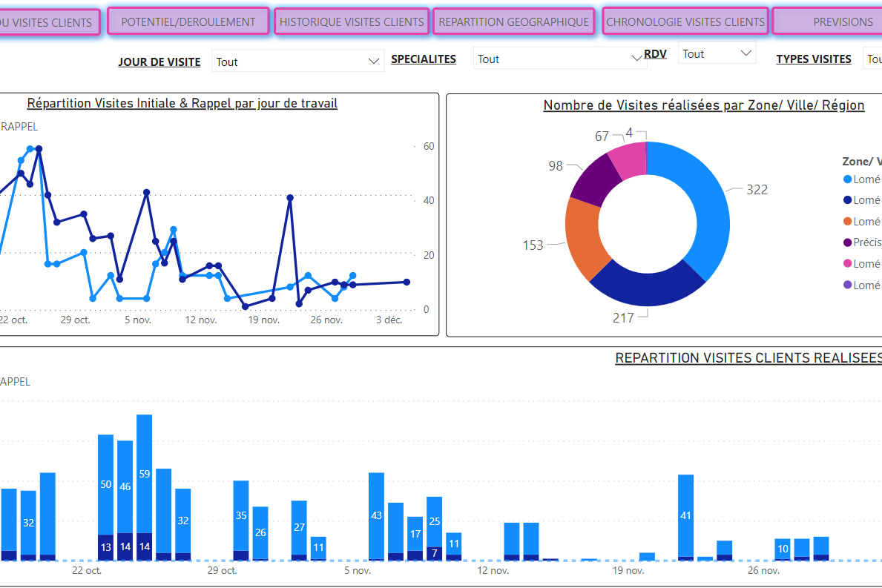Select the CHRONOLOGIE VISITES CLIENTS tab

click(685, 22)
